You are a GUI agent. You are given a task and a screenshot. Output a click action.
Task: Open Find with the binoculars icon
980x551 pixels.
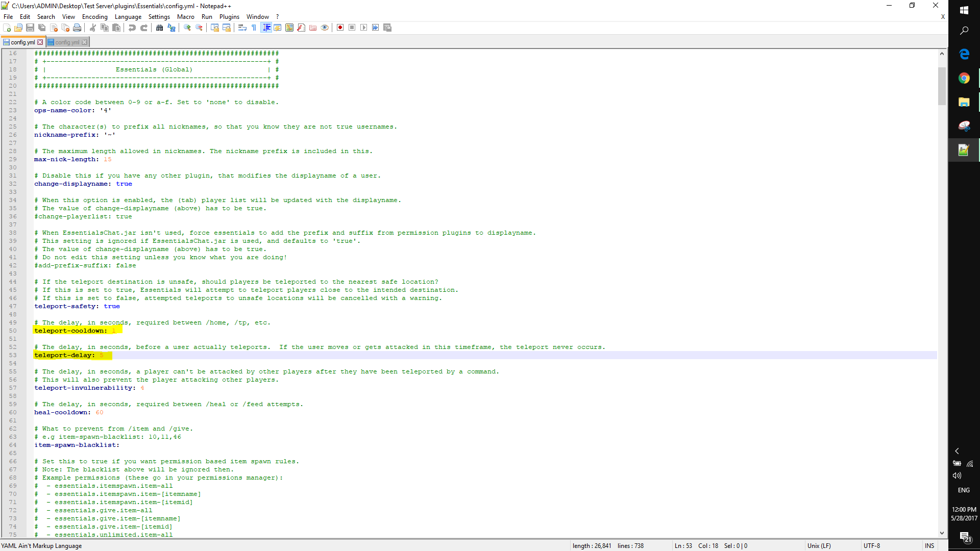[x=160, y=28]
